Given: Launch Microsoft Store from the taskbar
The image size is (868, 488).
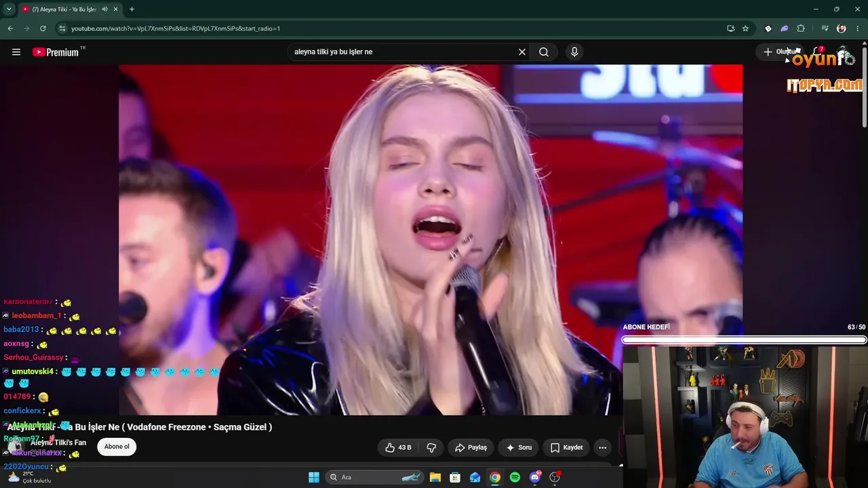Looking at the screenshot, I should [455, 477].
